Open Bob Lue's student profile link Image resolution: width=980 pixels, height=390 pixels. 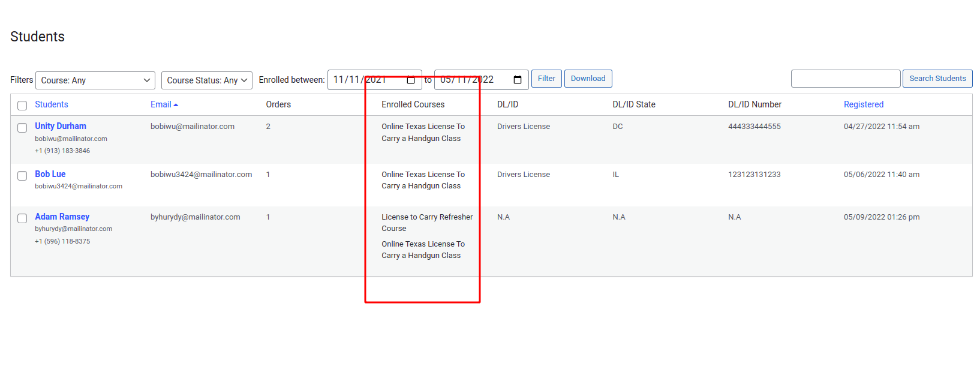point(50,174)
